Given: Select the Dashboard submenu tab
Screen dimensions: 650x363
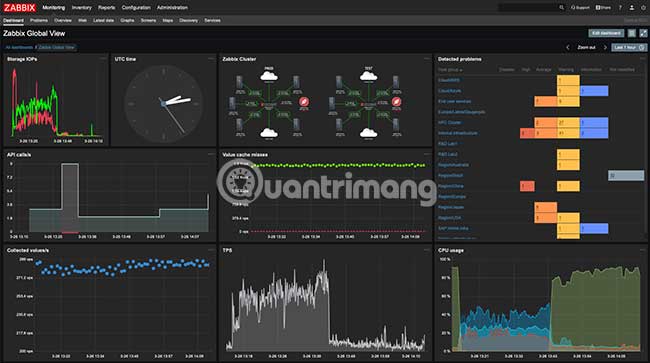Looking at the screenshot, I should tap(13, 20).
